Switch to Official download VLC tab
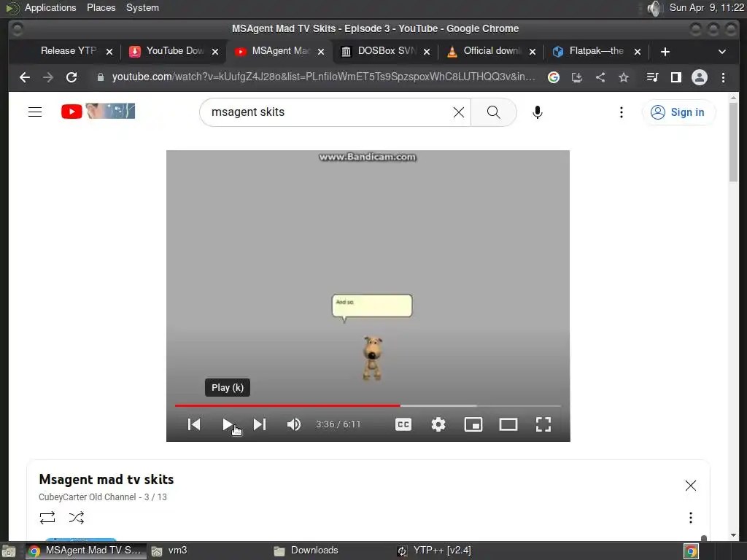Viewport: 747px width, 560px height. 492,51
